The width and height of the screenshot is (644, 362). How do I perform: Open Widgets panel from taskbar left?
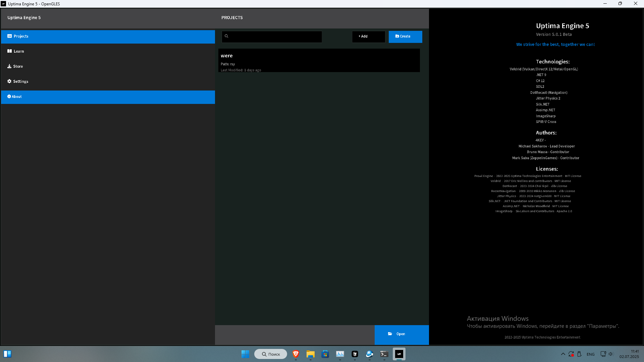point(7,354)
